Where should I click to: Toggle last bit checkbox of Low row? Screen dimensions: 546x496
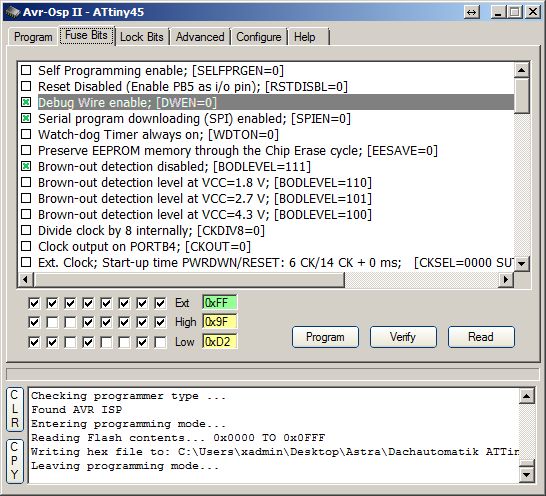(x=160, y=342)
